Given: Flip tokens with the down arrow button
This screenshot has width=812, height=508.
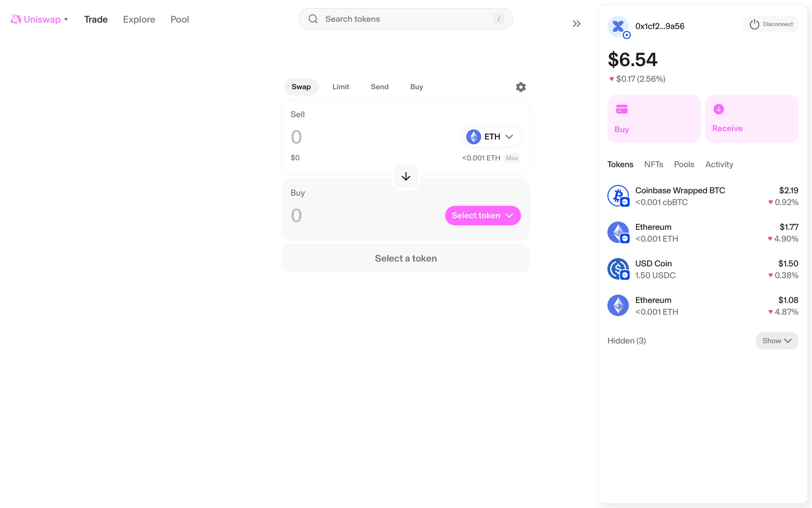Looking at the screenshot, I should [x=406, y=177].
